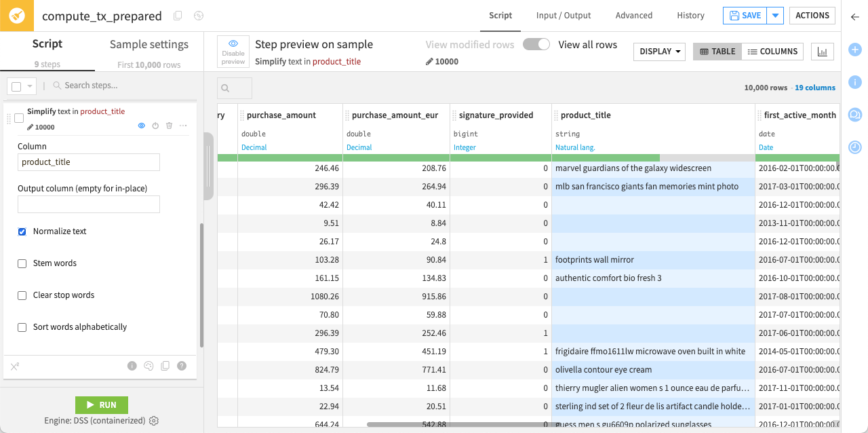Enable Stem words checkbox
This screenshot has width=868, height=433.
pos(22,263)
